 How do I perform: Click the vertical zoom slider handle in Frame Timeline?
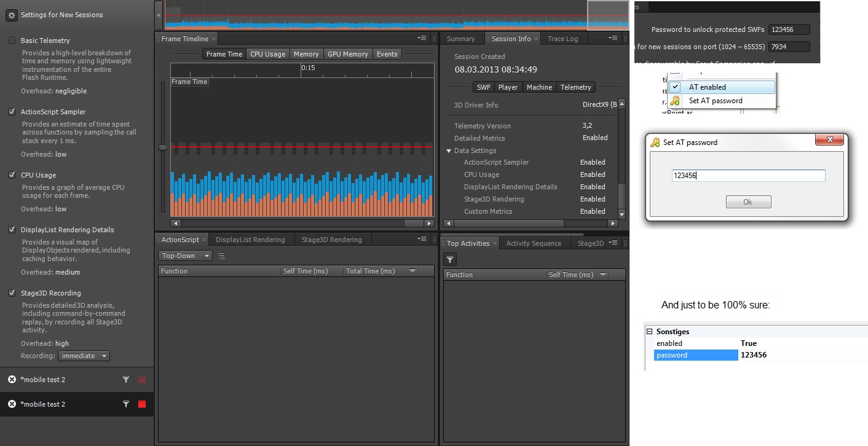162,147
